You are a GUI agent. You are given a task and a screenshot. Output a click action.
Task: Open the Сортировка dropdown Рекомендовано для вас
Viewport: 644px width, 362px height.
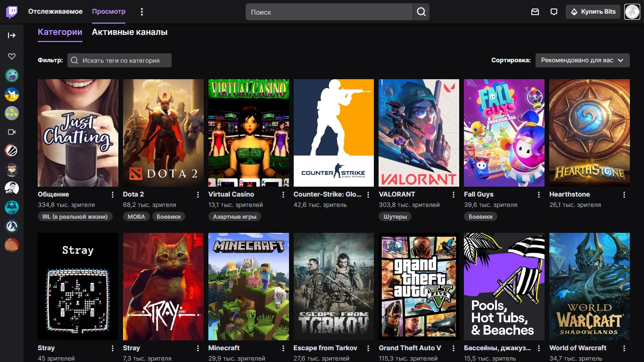pos(582,60)
